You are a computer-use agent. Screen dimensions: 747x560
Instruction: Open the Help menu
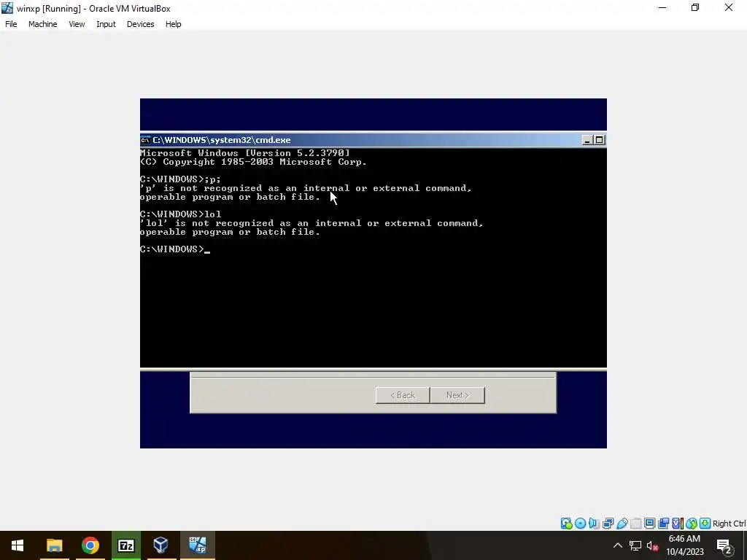pos(174,24)
